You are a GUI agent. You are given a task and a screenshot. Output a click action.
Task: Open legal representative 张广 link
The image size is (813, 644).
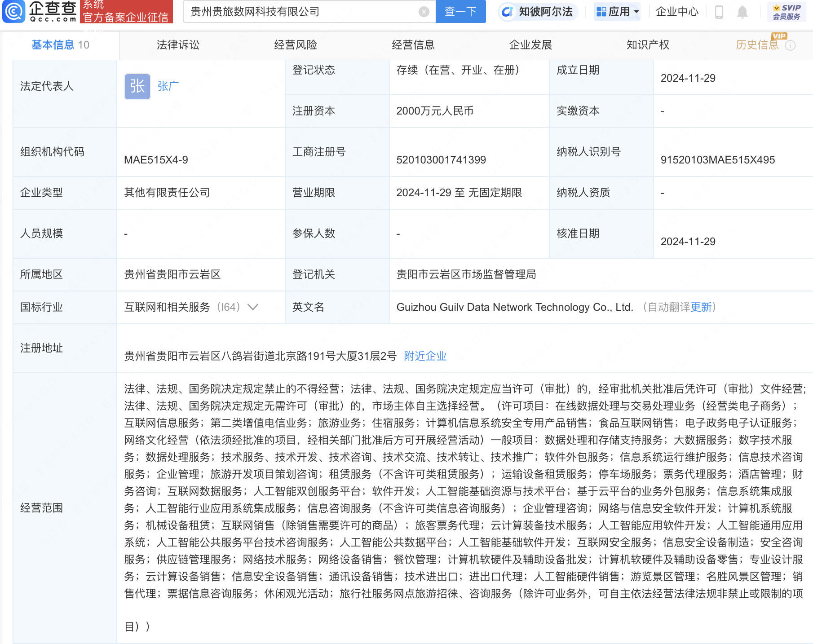[168, 86]
